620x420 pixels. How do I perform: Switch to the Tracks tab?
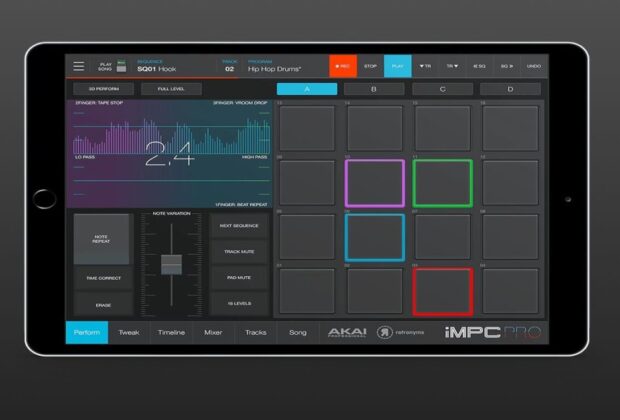tap(255, 332)
